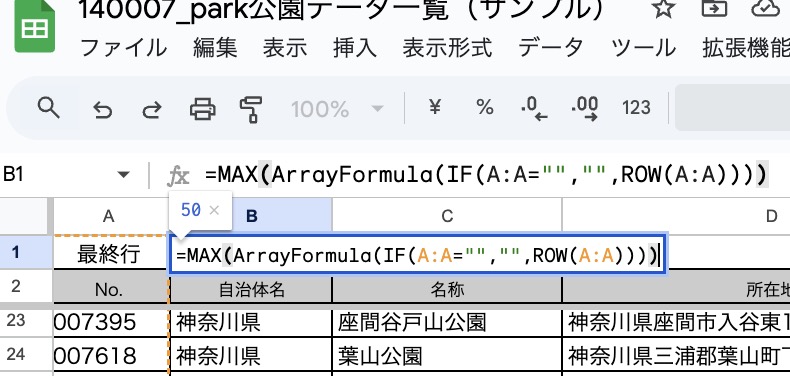Image resolution: width=790 pixels, height=376 pixels.
Task: Open the 表示 menu
Action: [285, 48]
